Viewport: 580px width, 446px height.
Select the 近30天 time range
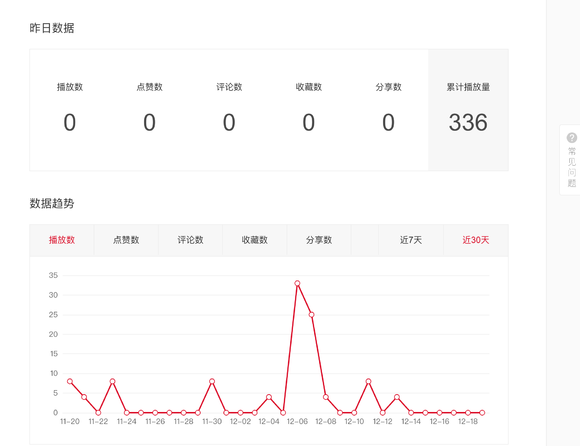tap(476, 240)
